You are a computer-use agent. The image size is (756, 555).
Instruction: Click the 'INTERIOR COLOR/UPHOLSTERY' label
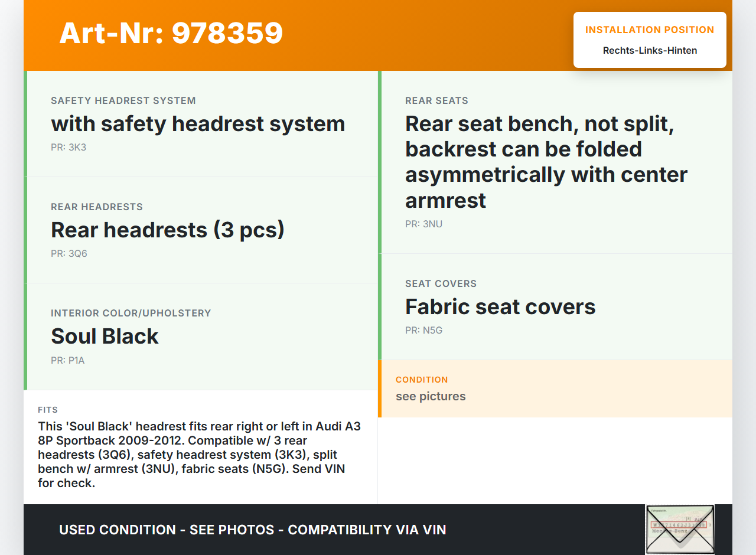pyautogui.click(x=131, y=313)
